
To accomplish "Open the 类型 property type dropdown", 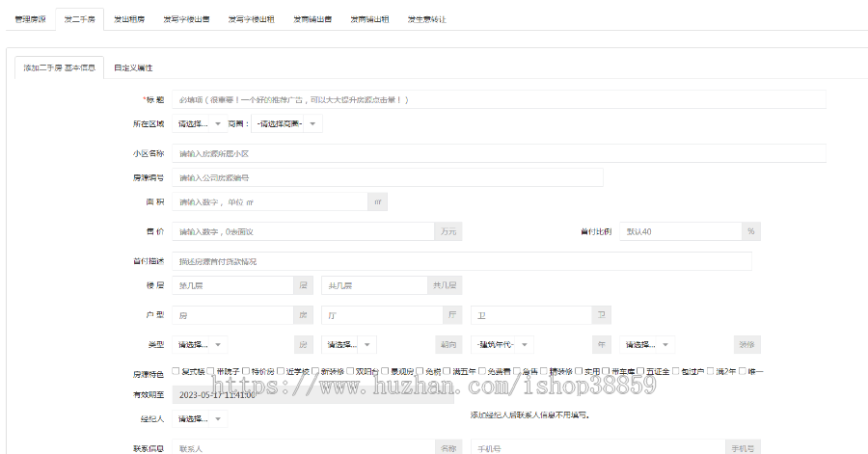I will pyautogui.click(x=200, y=344).
